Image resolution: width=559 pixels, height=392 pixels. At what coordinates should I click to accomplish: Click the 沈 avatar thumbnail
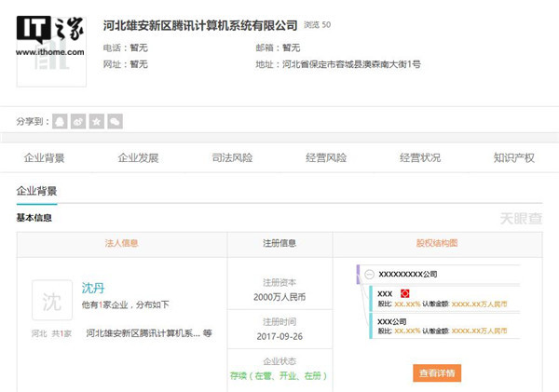[52, 300]
